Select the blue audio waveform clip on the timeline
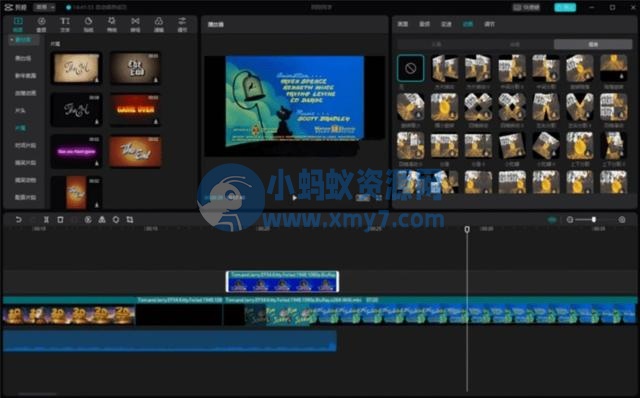This screenshot has width=640, height=398. pyautogui.click(x=170, y=341)
